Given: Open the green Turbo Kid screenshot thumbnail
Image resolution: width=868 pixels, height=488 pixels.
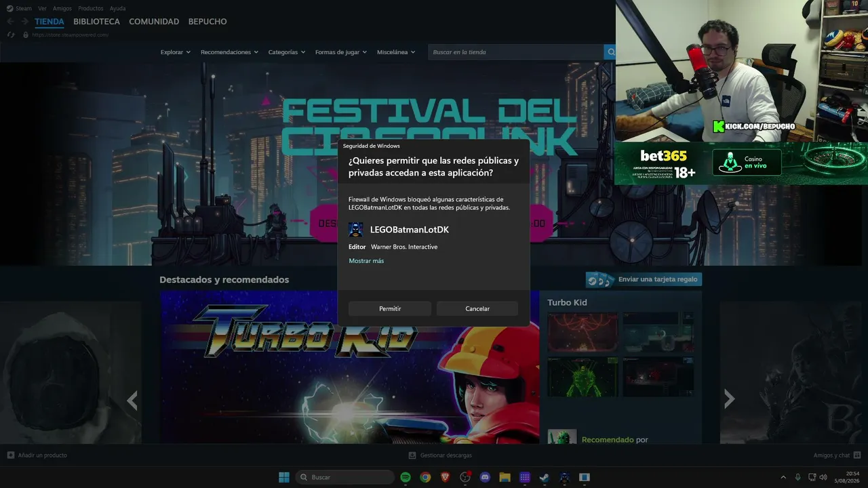Looking at the screenshot, I should click(583, 377).
